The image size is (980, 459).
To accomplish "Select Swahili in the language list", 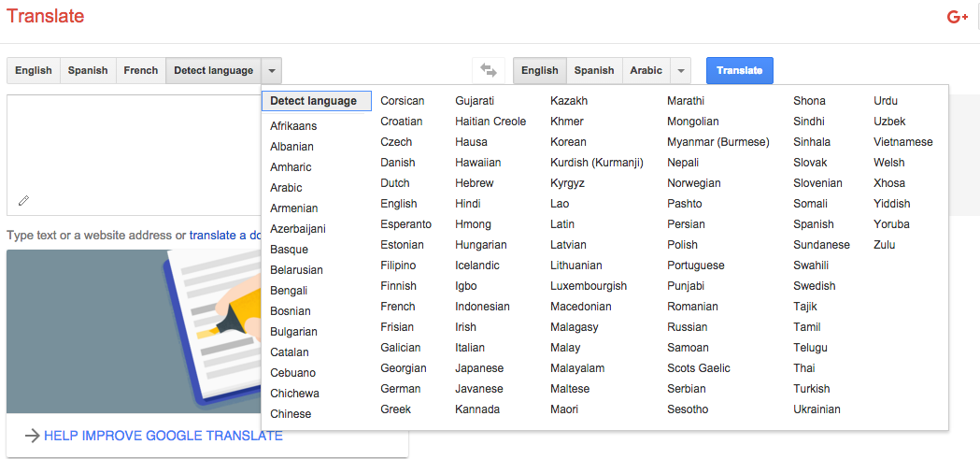I will point(811,265).
